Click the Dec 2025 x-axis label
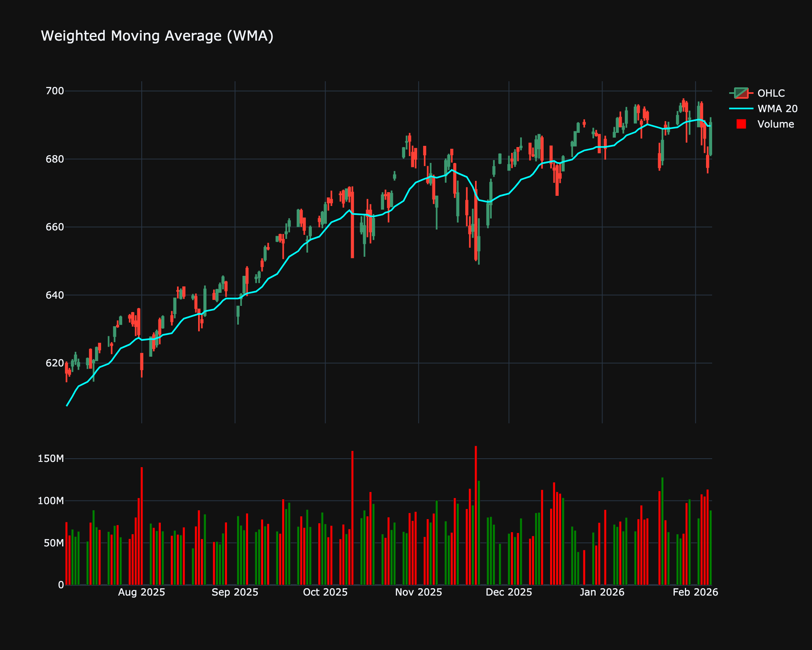The image size is (812, 650). tap(509, 592)
